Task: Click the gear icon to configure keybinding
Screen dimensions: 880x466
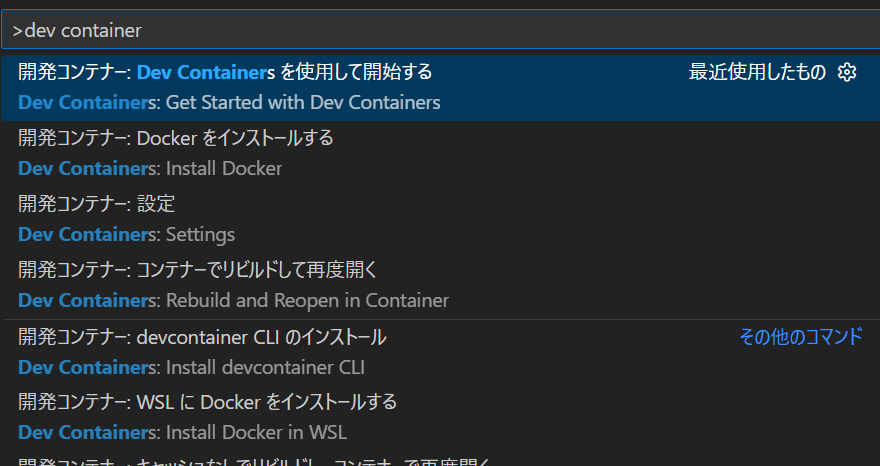Action: 846,72
